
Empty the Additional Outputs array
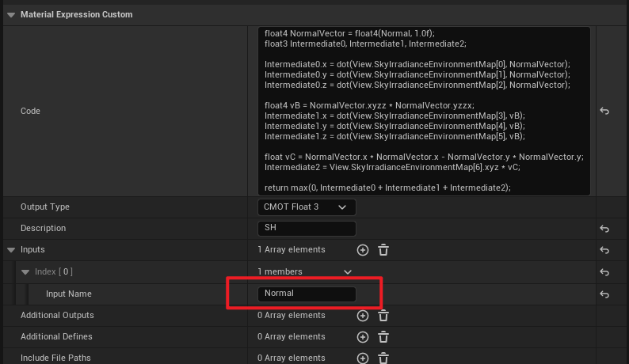tap(383, 315)
